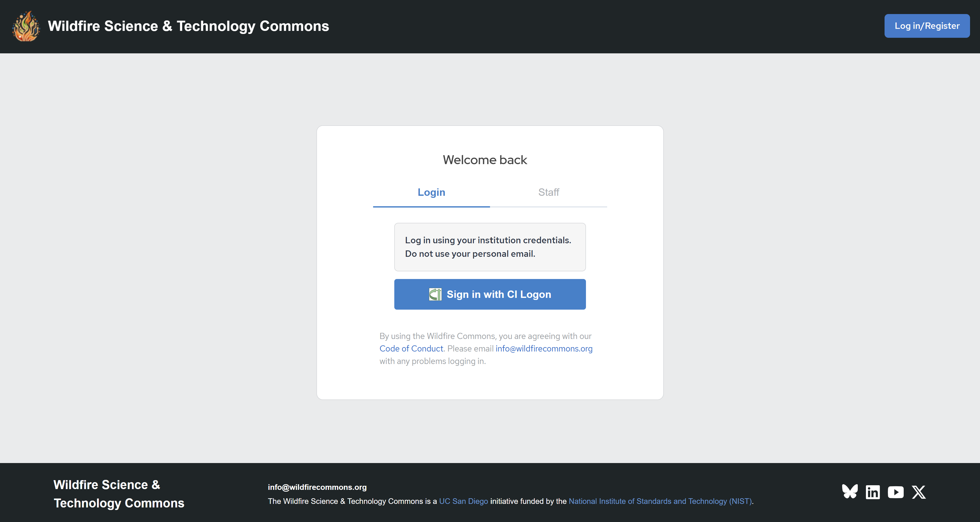Click the footer info@wildfirecommons.org email
The image size is (980, 522).
click(x=317, y=487)
